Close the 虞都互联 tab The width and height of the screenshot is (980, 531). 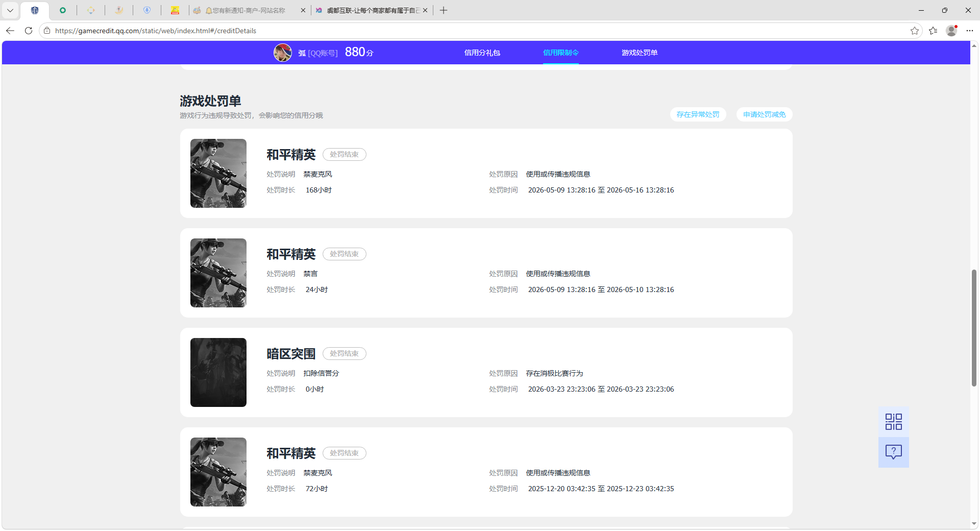click(x=425, y=10)
